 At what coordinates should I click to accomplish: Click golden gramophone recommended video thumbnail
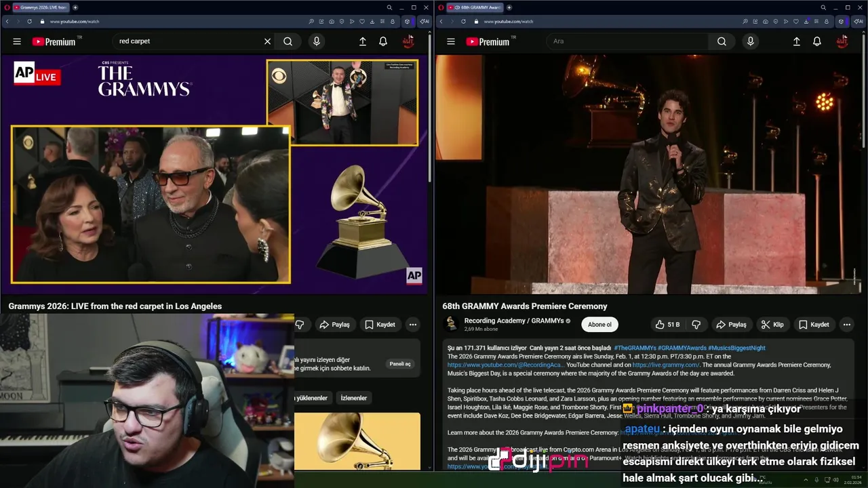click(x=357, y=441)
